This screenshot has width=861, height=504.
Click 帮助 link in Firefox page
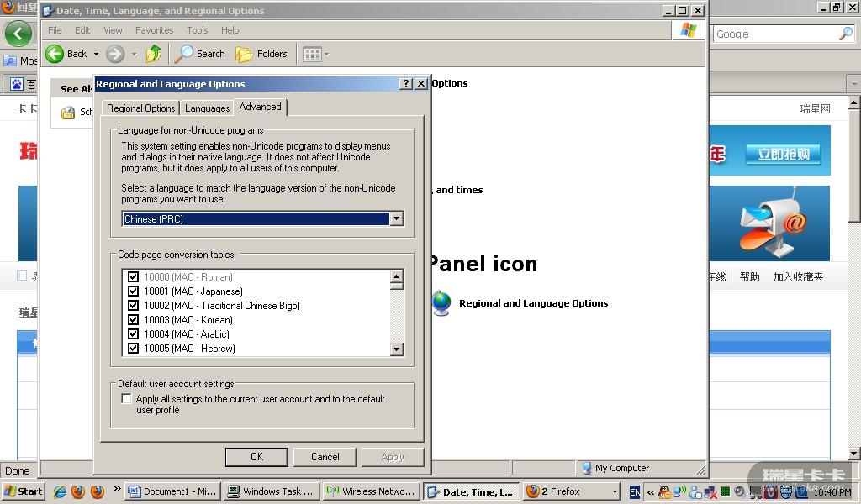tap(749, 276)
